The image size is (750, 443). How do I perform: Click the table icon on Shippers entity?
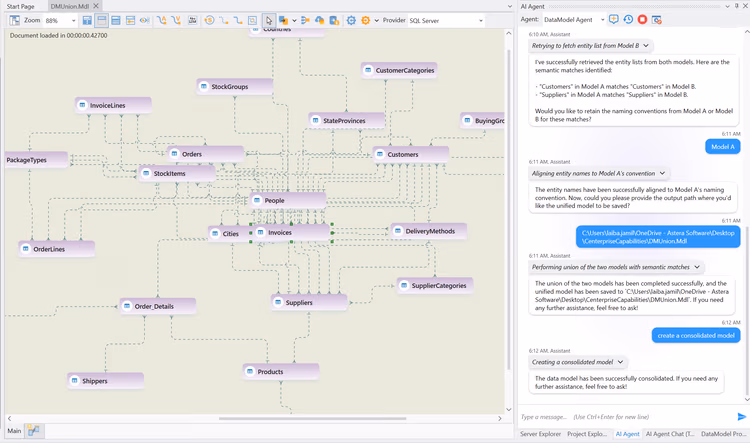click(75, 381)
